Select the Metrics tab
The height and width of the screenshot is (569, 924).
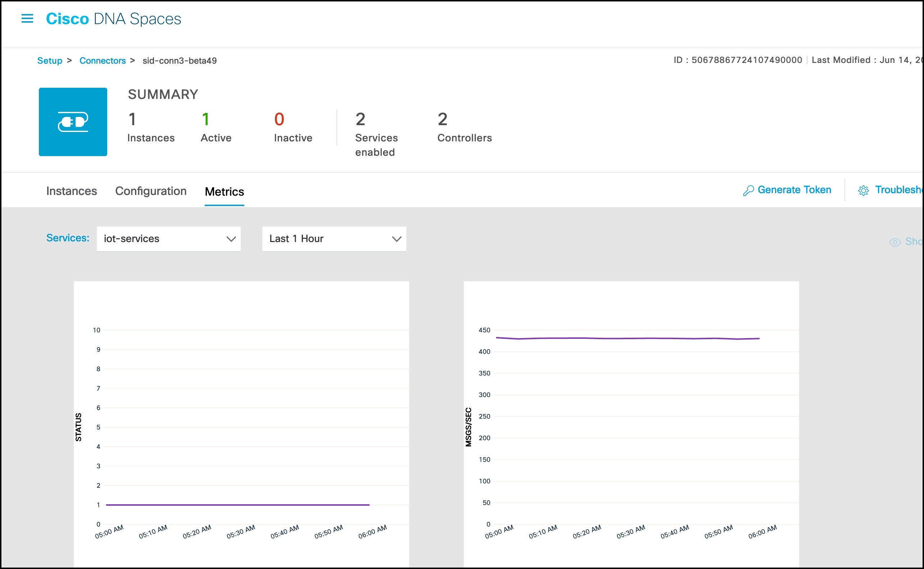coord(224,192)
